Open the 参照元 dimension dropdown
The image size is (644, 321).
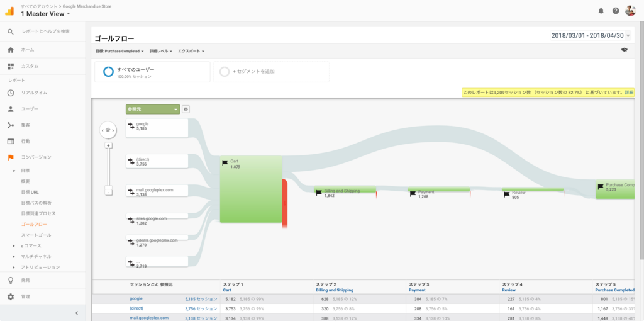(x=153, y=110)
